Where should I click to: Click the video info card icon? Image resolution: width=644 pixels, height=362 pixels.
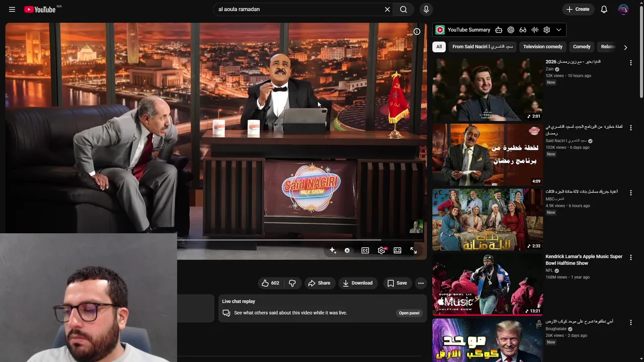point(417,32)
